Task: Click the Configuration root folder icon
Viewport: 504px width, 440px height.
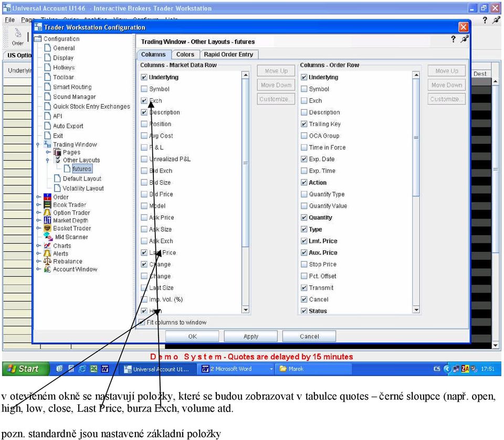Action: [x=38, y=38]
